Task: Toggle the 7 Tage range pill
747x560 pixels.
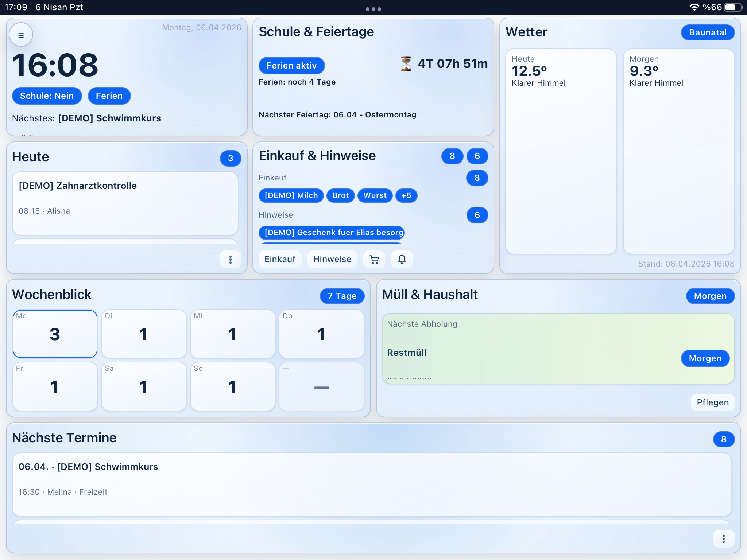Action: click(342, 296)
